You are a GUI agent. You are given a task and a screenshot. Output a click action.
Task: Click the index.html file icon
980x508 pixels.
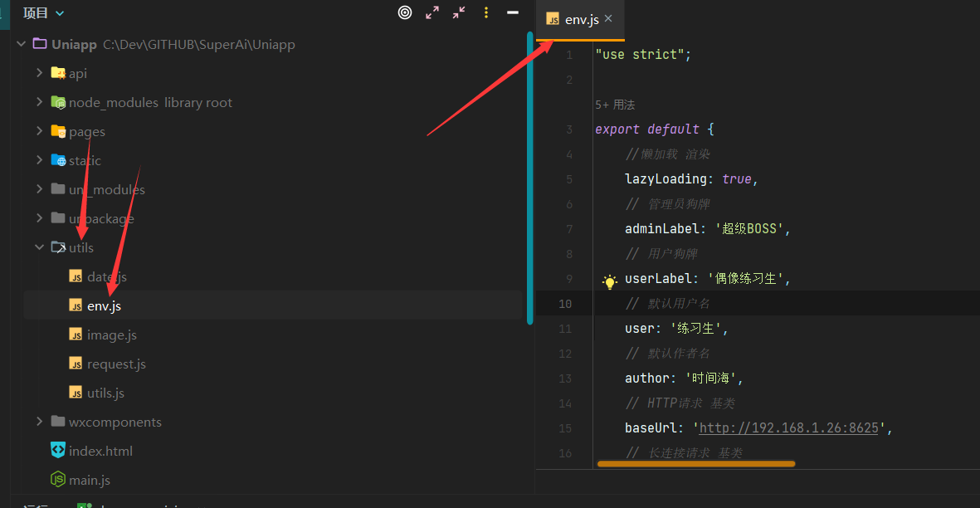tap(58, 450)
